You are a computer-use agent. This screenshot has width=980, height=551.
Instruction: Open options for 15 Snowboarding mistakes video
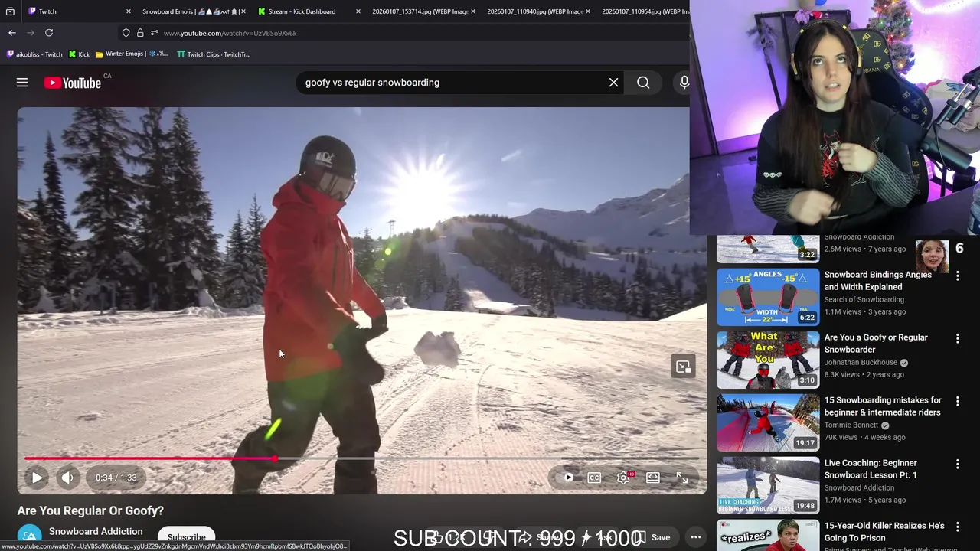coord(957,401)
